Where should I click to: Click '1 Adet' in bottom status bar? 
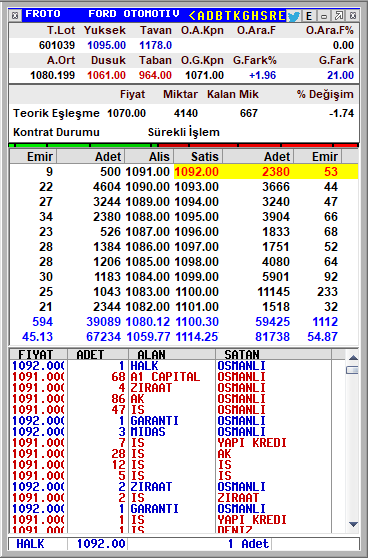click(248, 544)
